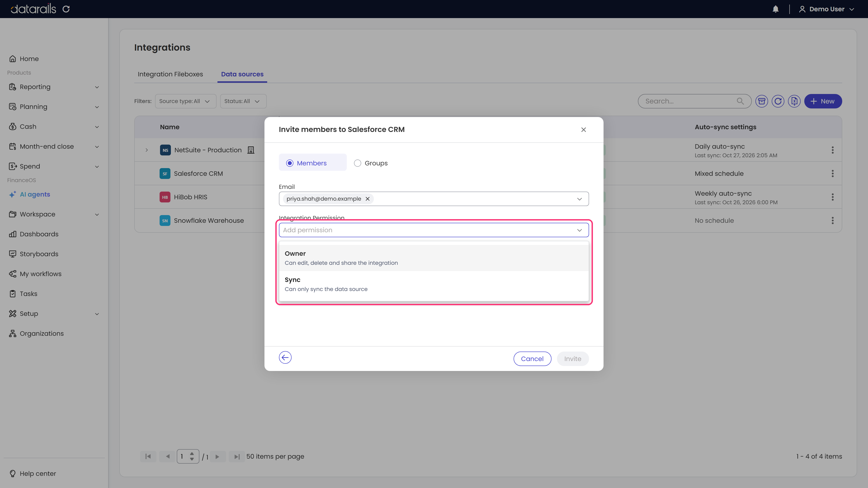Open the NetSuite row three-dot menu
868x488 pixels.
click(833, 150)
